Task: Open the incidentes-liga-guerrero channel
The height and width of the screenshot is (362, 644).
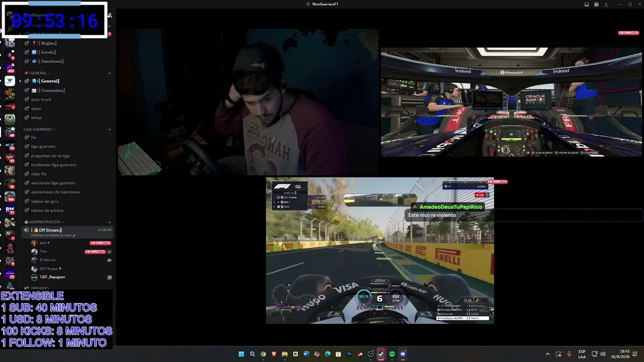Action: click(67, 165)
